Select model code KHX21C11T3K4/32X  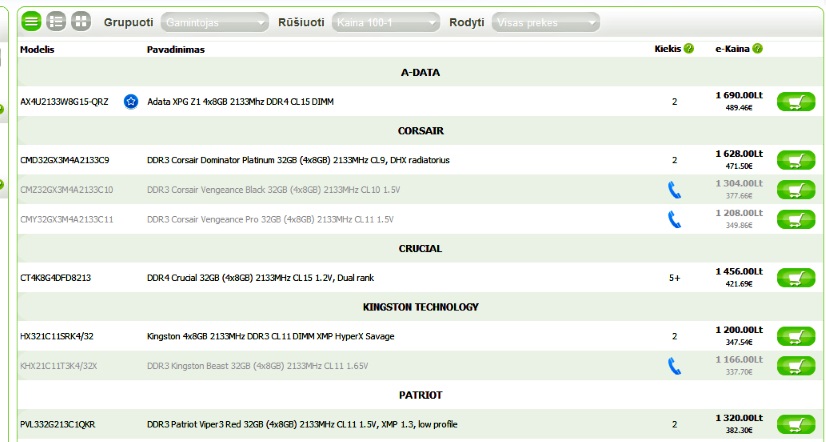click(x=58, y=366)
